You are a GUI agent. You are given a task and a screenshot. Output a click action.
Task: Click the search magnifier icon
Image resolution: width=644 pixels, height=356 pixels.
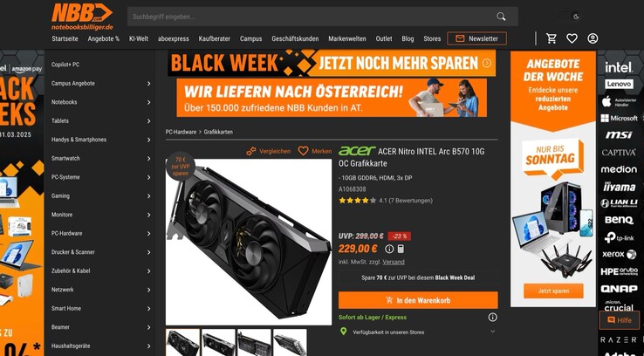coord(501,17)
